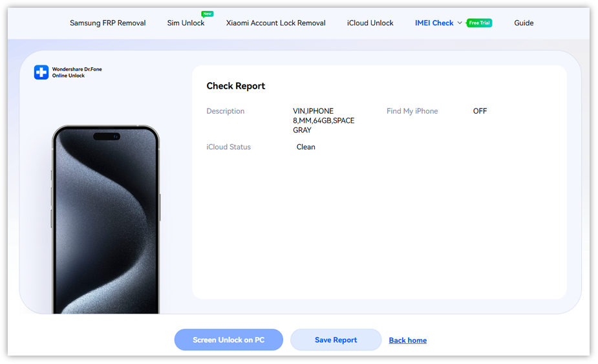Click the Find My iPhone label
The width and height of the screenshot is (598, 364).
[412, 111]
